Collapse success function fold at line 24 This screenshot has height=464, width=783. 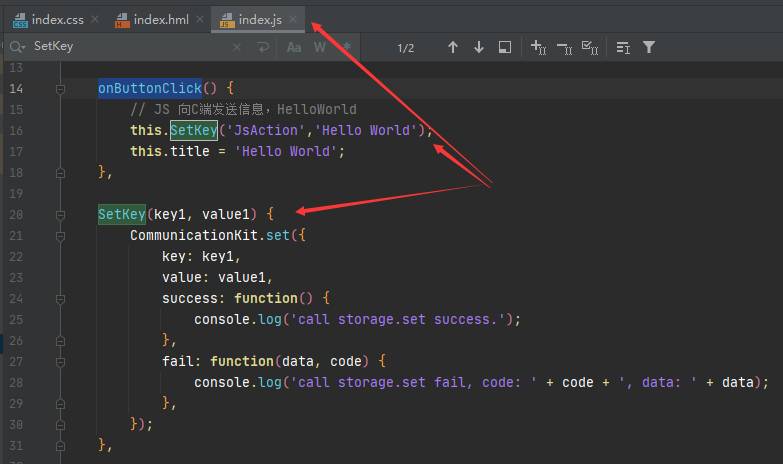pyautogui.click(x=60, y=299)
